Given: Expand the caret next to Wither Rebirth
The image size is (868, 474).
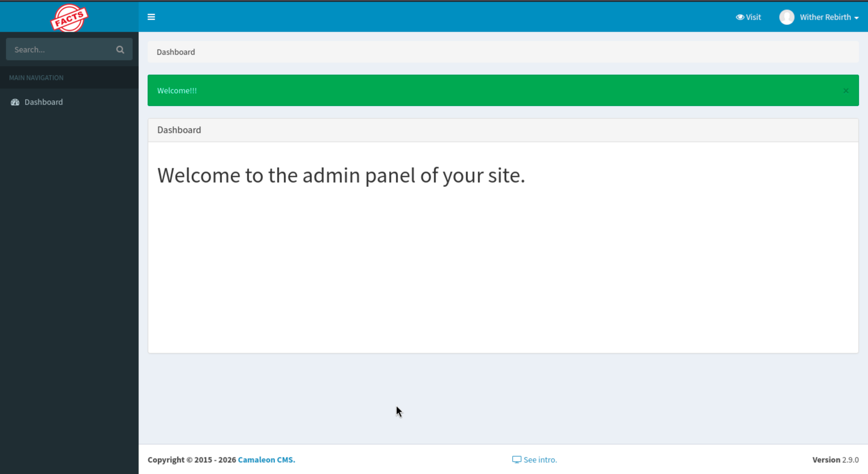Looking at the screenshot, I should pyautogui.click(x=856, y=18).
